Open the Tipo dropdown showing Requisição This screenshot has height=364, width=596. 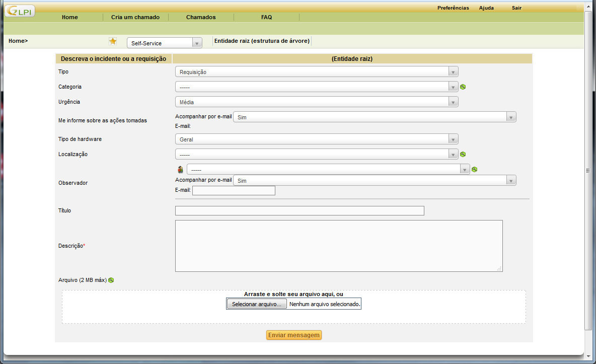316,72
